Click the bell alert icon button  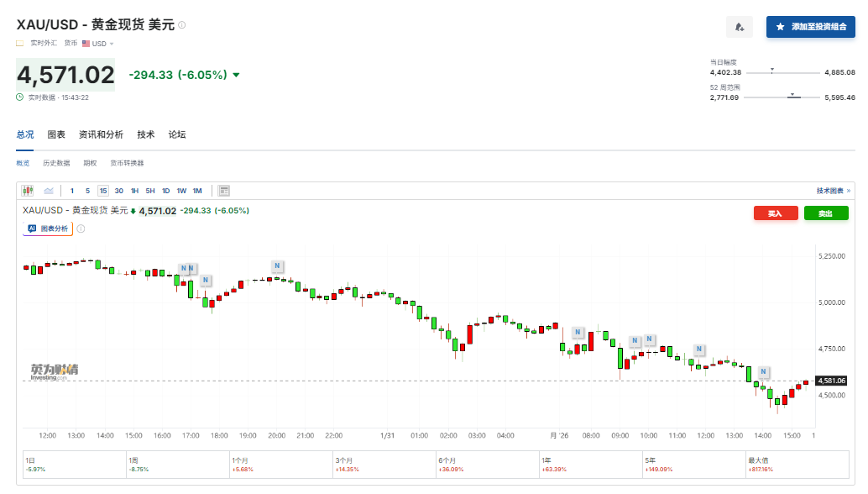[739, 27]
